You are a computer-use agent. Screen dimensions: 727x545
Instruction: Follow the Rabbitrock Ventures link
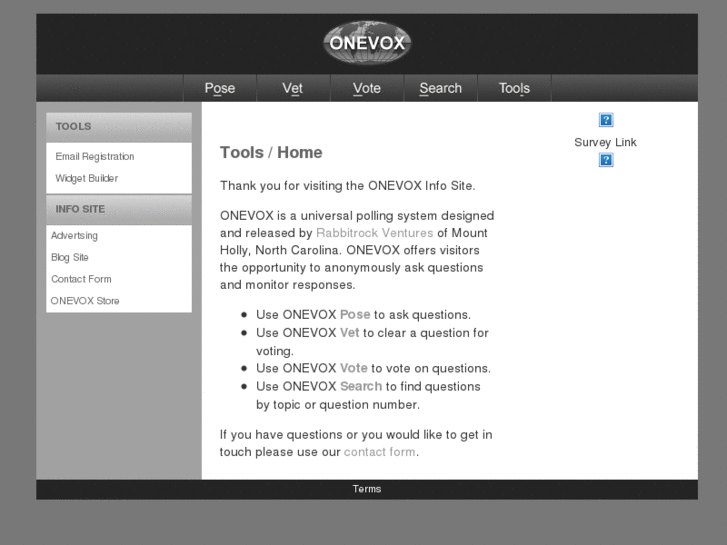pyautogui.click(x=375, y=233)
